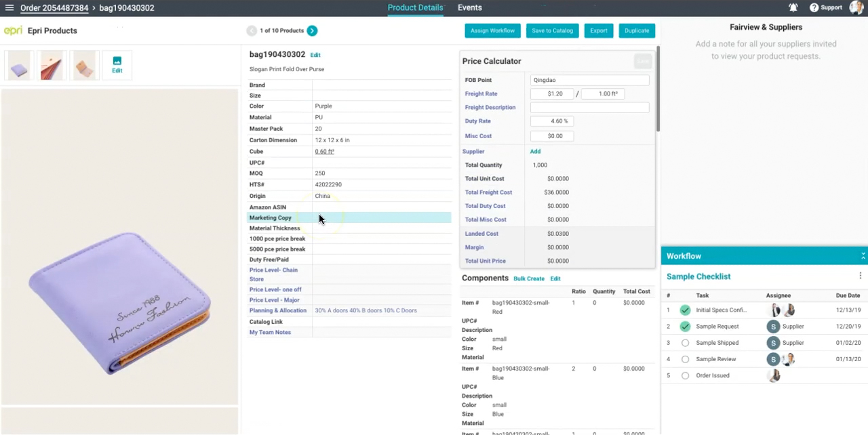Open the FOB Point Qingdao field
The height and width of the screenshot is (435, 868).
coord(589,80)
